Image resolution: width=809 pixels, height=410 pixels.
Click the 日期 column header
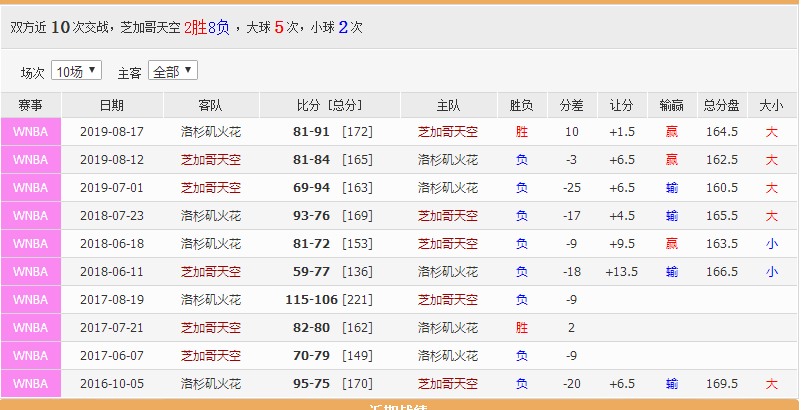point(112,105)
